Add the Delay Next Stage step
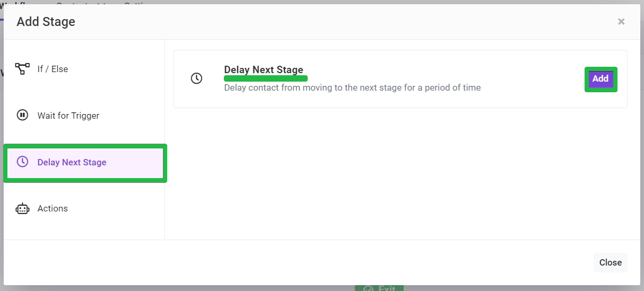Screen dimensions: 644x291 (x=601, y=79)
